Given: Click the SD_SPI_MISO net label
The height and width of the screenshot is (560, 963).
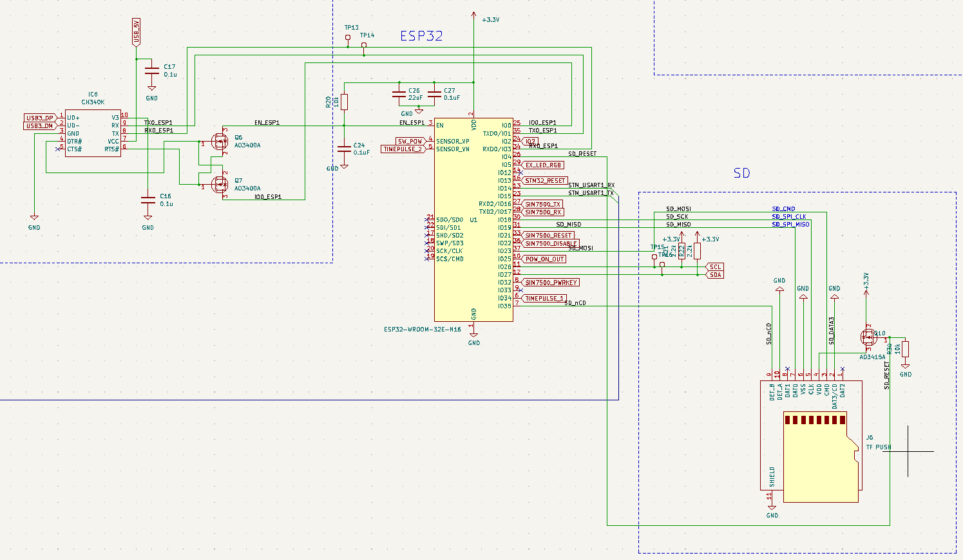Looking at the screenshot, I should click(x=790, y=225).
